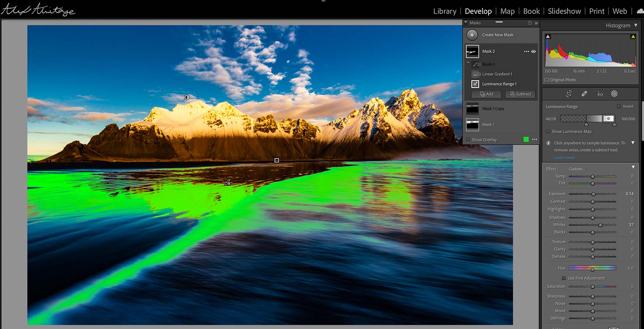The image size is (644, 329).
Task: Toggle visibility eye for Mask 2
Action: [x=533, y=51]
